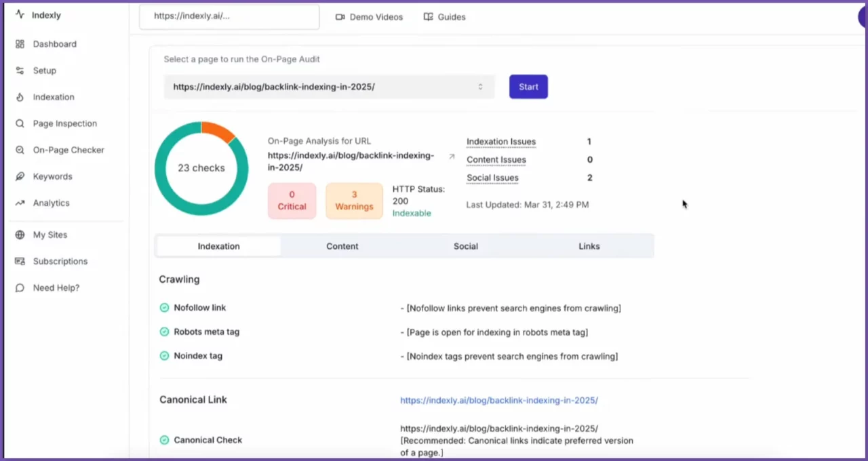Viewport: 868px width, 461px height.
Task: Click the Setup sliders icon
Action: coord(20,71)
